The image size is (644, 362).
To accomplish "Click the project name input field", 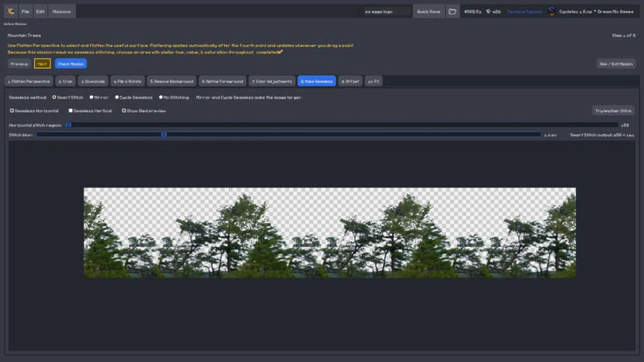I will [387, 11].
